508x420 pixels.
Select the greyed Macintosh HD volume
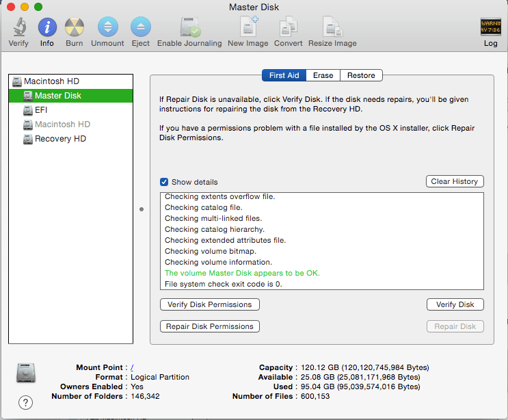click(70, 124)
